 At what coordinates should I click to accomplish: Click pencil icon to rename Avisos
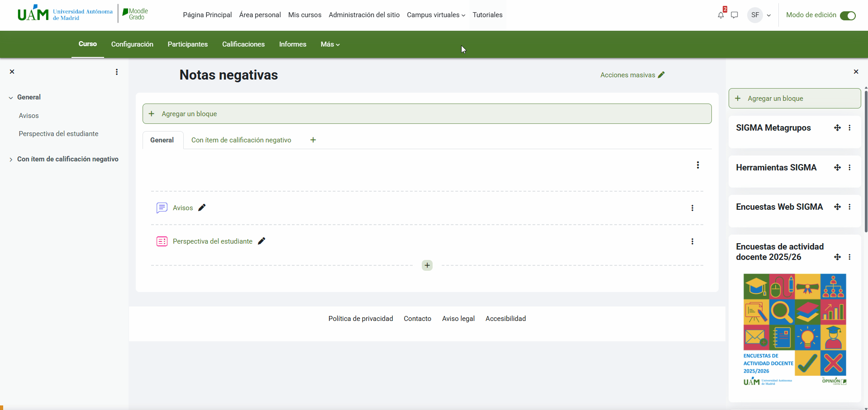click(202, 207)
